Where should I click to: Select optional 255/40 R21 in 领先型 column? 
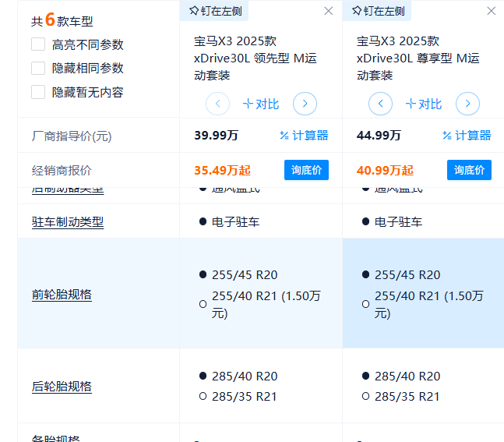pyautogui.click(x=260, y=304)
